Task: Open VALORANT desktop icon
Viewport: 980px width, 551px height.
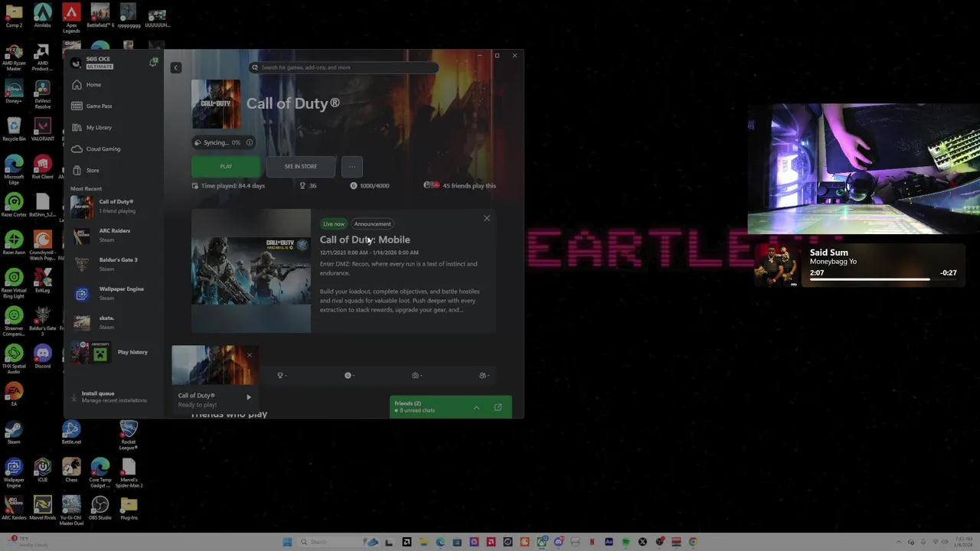Action: click(42, 129)
